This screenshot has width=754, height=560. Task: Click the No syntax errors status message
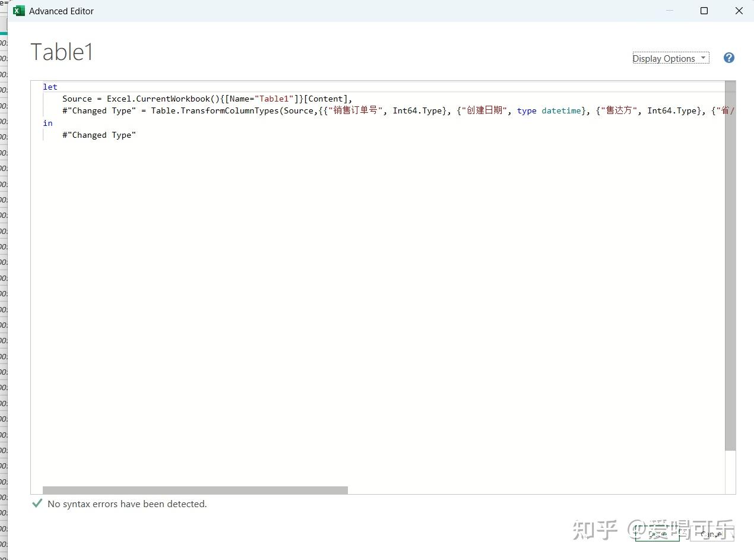coord(128,504)
